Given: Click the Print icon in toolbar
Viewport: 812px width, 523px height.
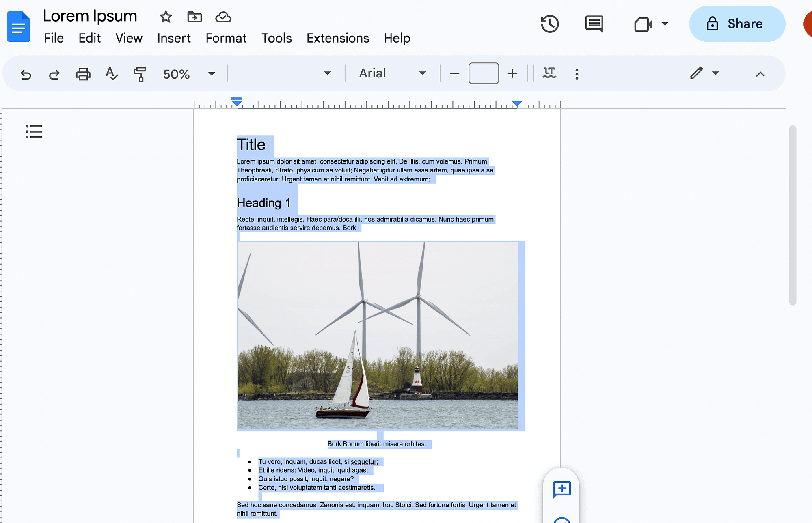Looking at the screenshot, I should click(83, 73).
